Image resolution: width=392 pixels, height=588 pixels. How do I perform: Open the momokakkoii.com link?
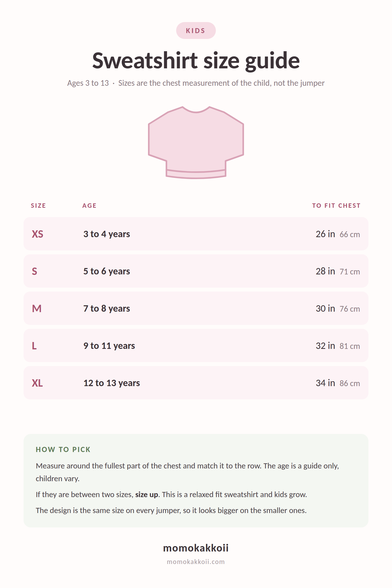(196, 562)
